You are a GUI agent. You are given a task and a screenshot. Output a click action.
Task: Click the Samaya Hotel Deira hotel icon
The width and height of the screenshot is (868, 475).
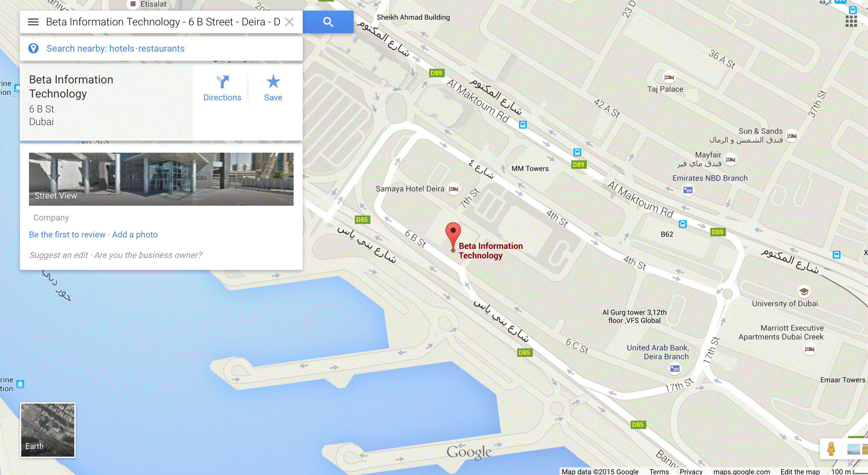pos(453,189)
